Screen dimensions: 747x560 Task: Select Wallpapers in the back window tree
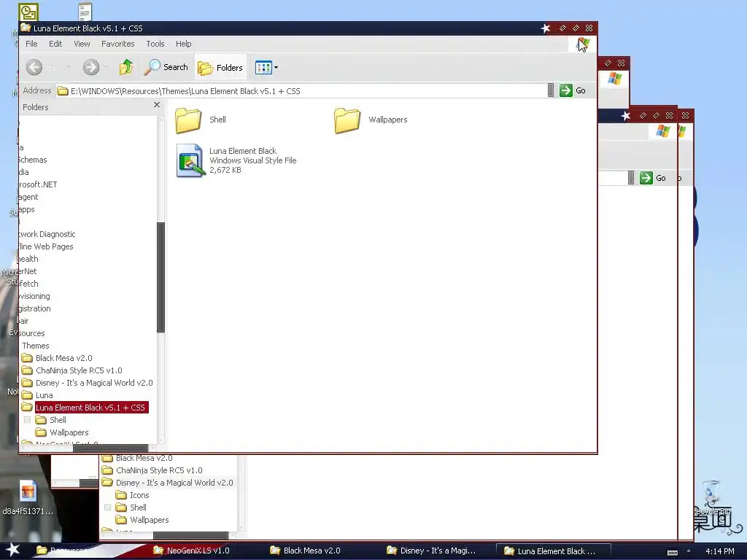142,520
